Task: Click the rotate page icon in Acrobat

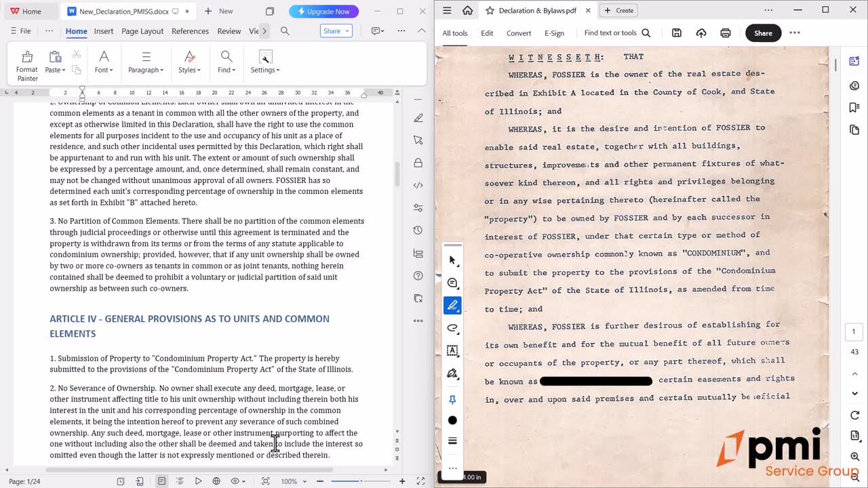Action: (854, 415)
